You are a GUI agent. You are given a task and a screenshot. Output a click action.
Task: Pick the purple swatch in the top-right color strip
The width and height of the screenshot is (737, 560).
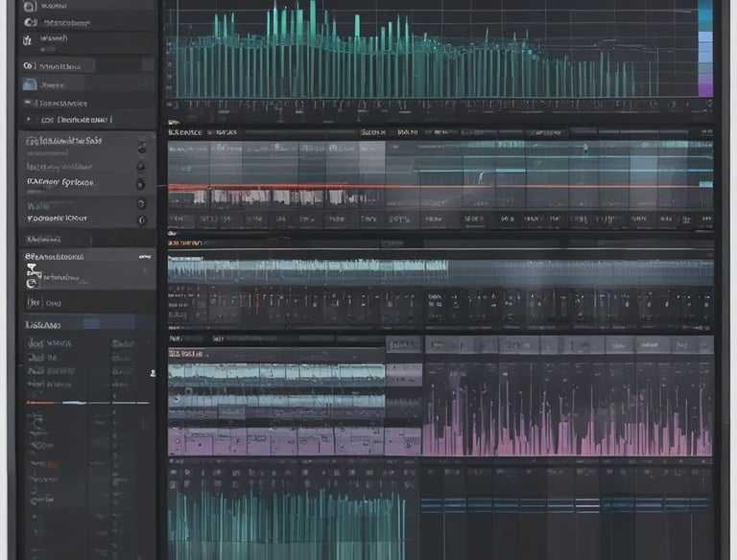coord(705,89)
